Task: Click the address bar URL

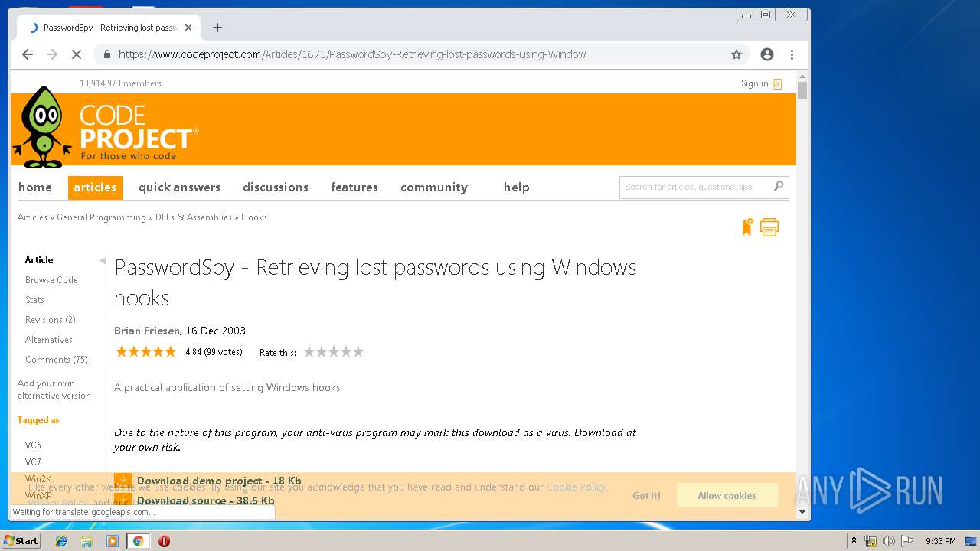Action: click(352, 54)
